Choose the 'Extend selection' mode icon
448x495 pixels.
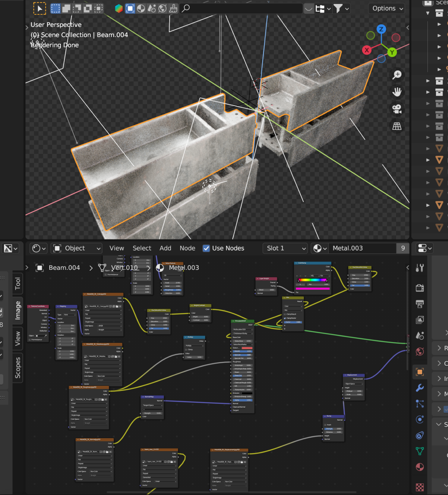[x=66, y=9]
